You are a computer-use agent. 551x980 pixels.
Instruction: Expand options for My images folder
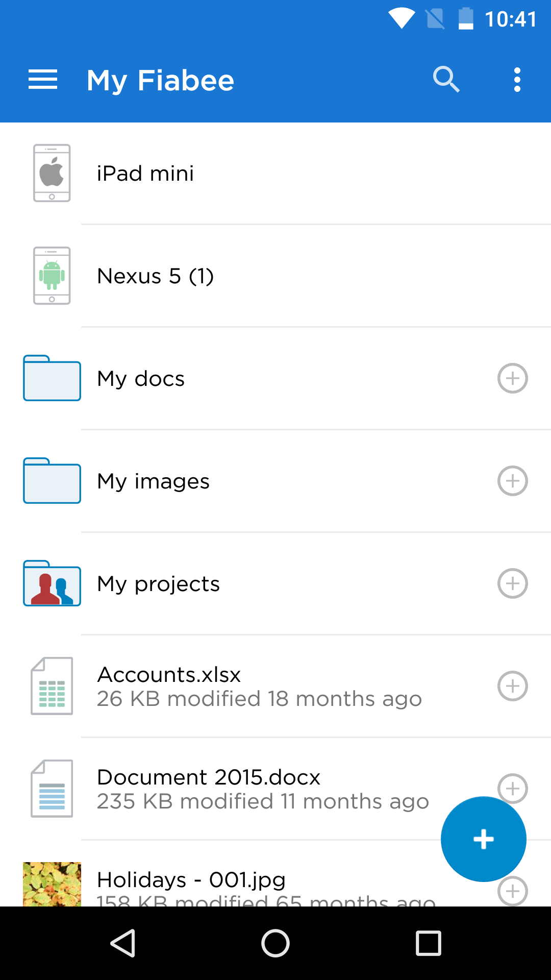512,481
